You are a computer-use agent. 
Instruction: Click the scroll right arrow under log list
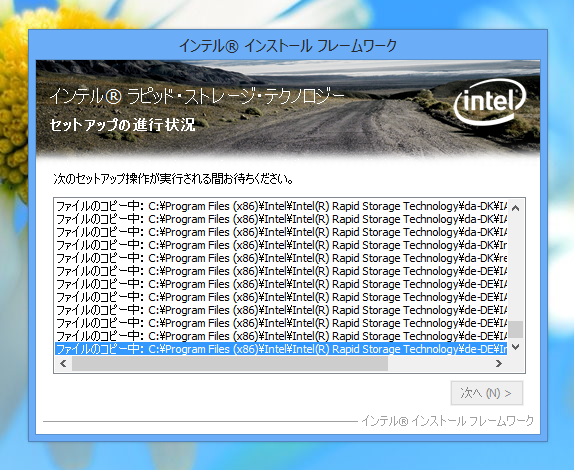tap(499, 363)
